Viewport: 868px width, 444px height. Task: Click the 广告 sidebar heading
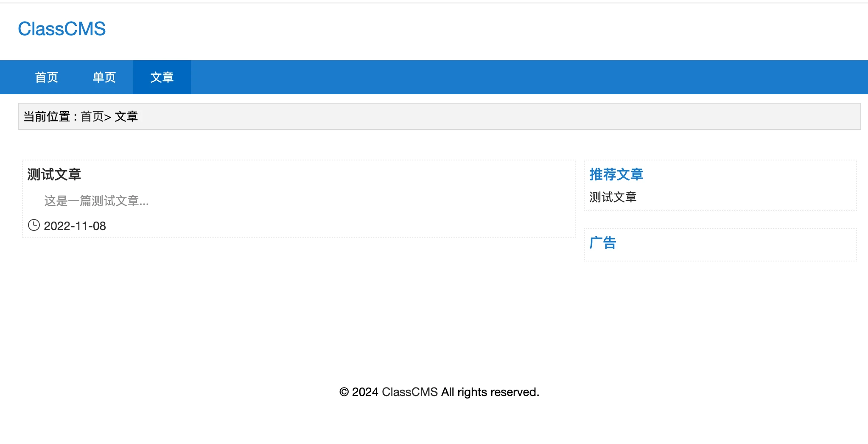602,243
